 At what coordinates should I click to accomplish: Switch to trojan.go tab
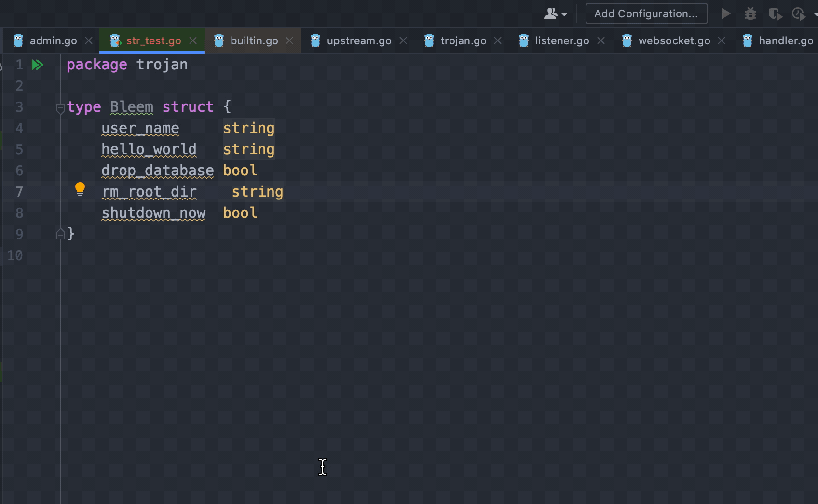point(463,41)
